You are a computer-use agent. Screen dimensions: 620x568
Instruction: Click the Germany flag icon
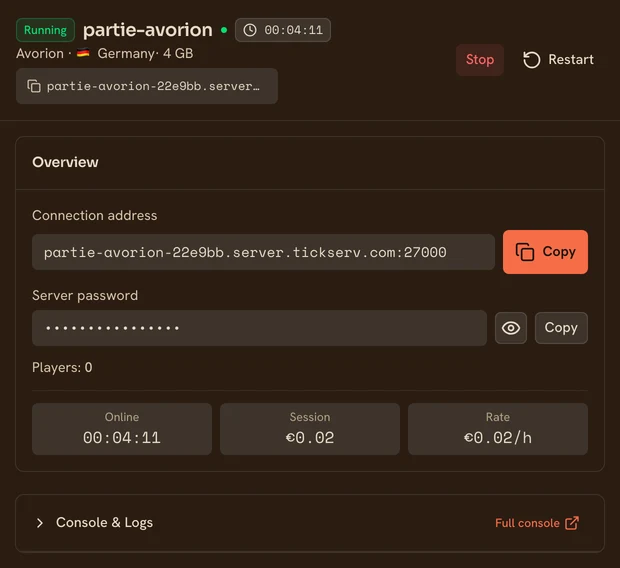pos(83,53)
